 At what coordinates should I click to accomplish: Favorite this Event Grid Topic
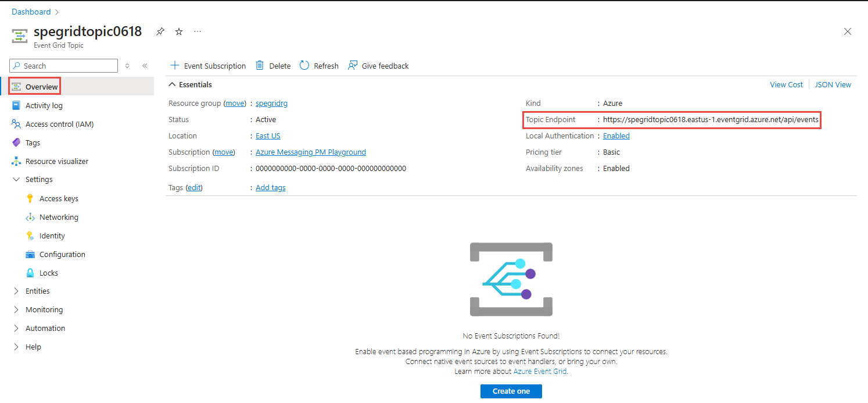point(179,31)
